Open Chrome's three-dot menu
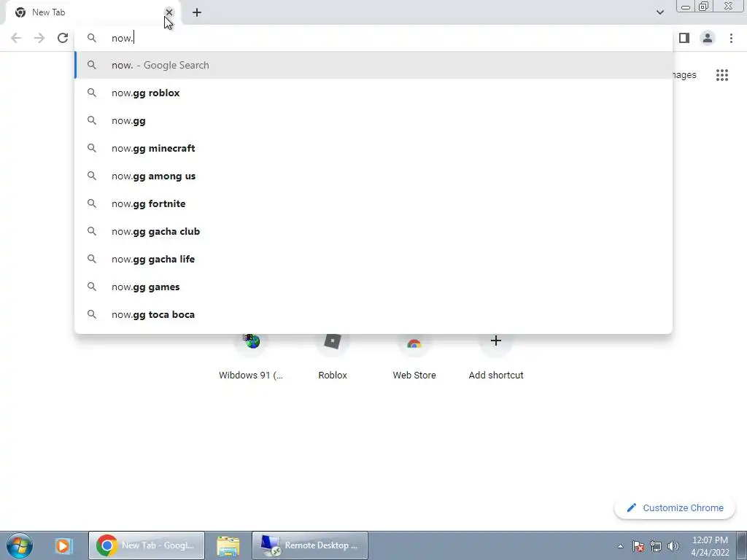747x560 pixels. click(x=731, y=38)
